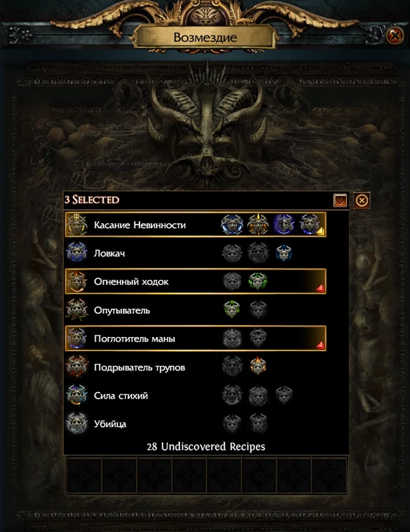Clear selected recipes with circled X button
Screen dimensions: 410x532
point(361,201)
